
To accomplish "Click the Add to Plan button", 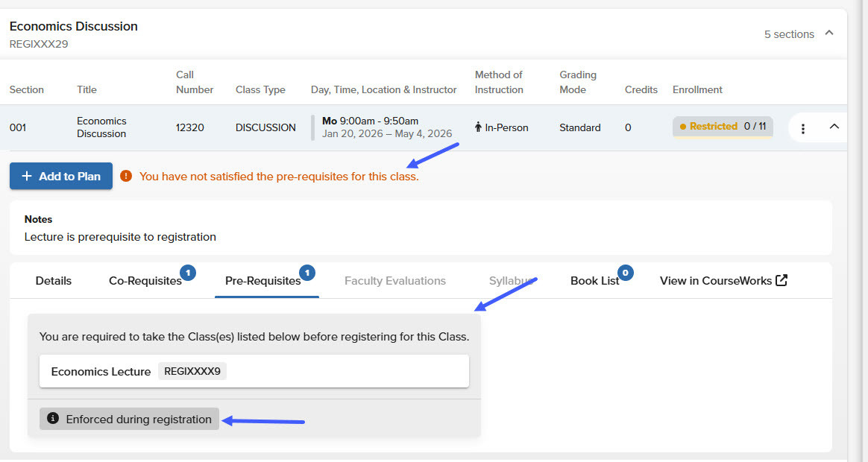I will [61, 176].
